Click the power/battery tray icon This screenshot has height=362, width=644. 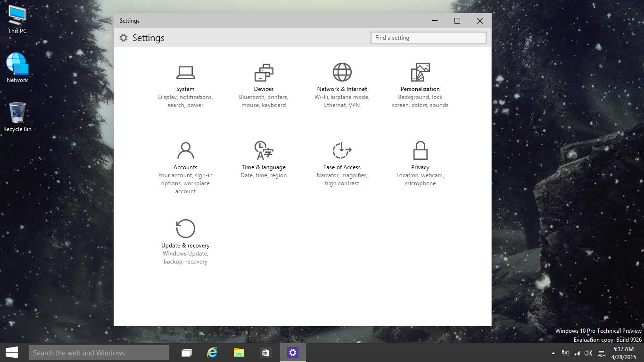(x=565, y=353)
